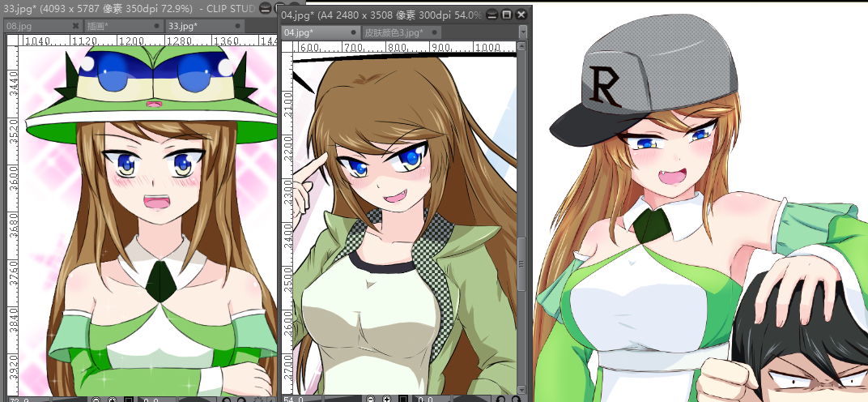Click the unsaved dot on 皮肤颜色3.jpg* tab
The height and width of the screenshot is (402, 868).
[x=434, y=32]
